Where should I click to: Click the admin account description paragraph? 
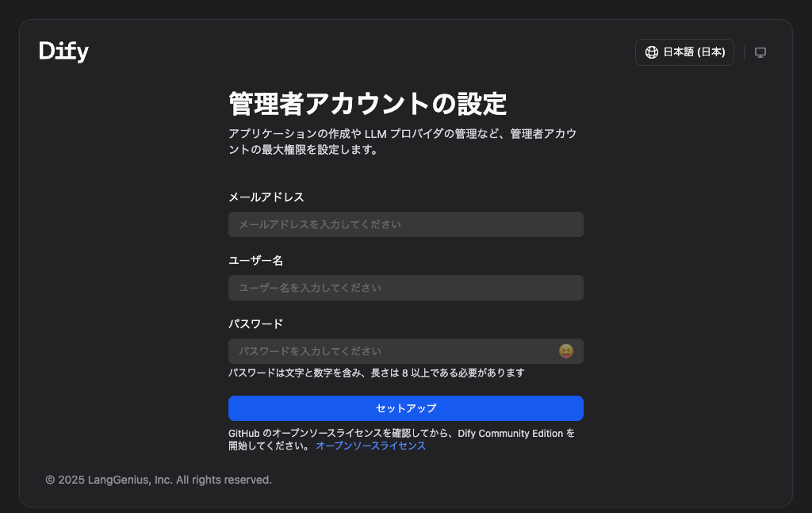tap(401, 141)
